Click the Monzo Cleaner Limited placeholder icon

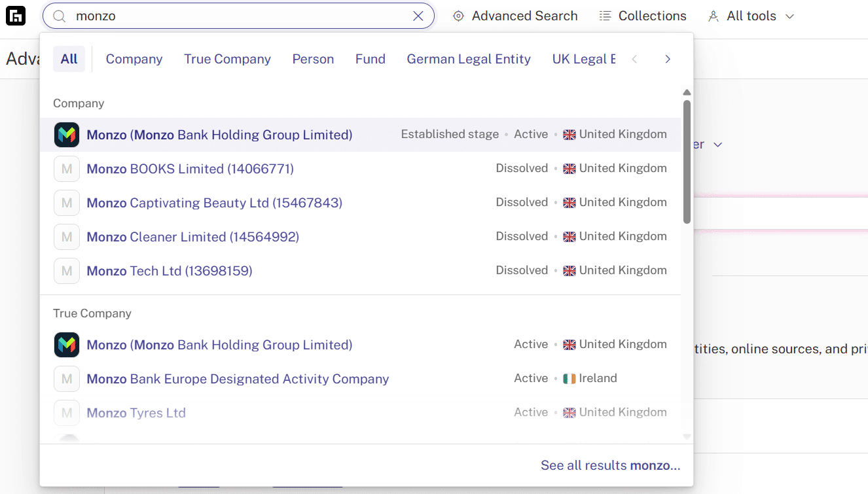(67, 237)
